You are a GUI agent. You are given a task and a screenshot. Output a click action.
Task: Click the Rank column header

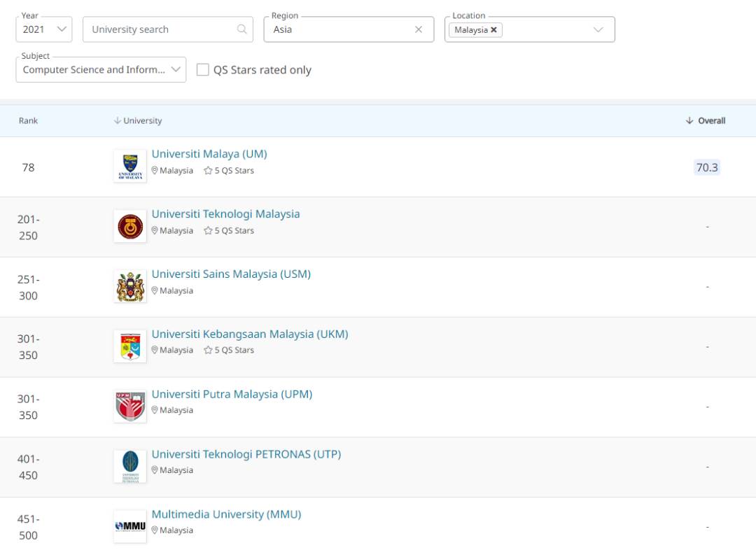(x=28, y=120)
